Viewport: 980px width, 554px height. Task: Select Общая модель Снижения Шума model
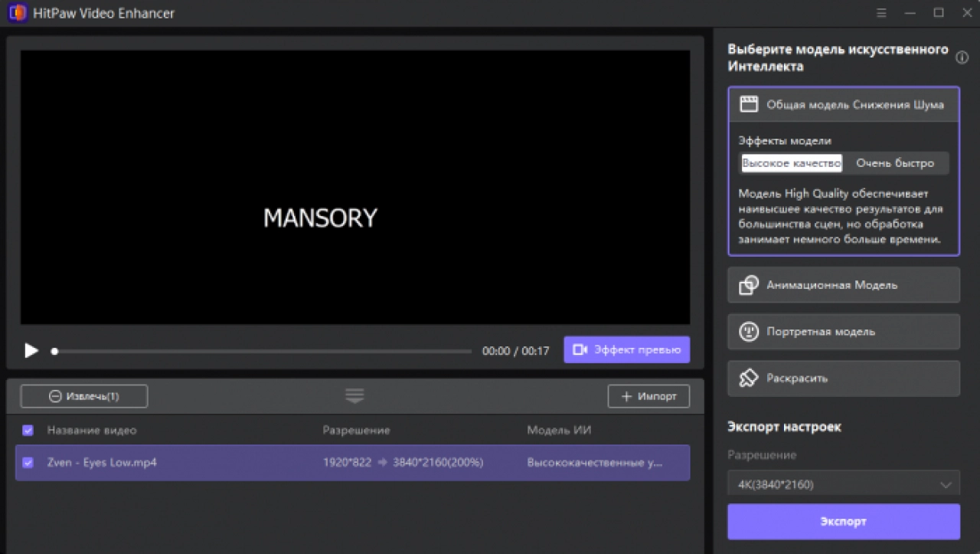[843, 104]
